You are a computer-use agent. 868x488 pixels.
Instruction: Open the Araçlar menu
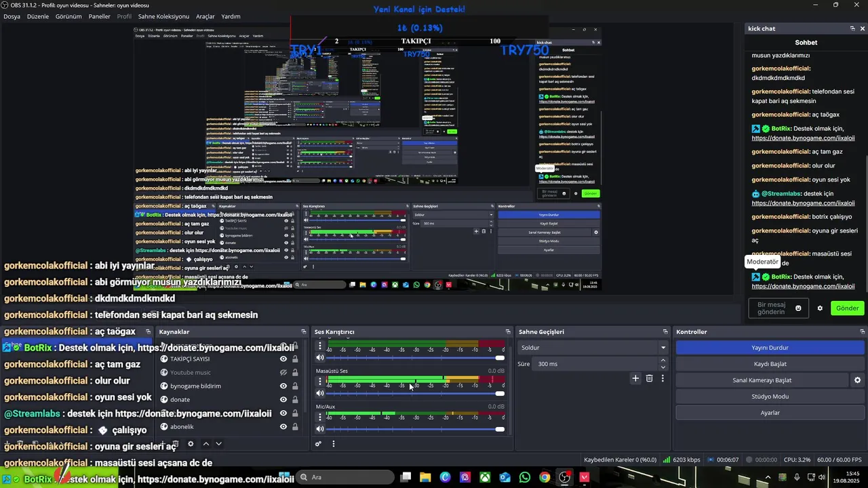[205, 16]
